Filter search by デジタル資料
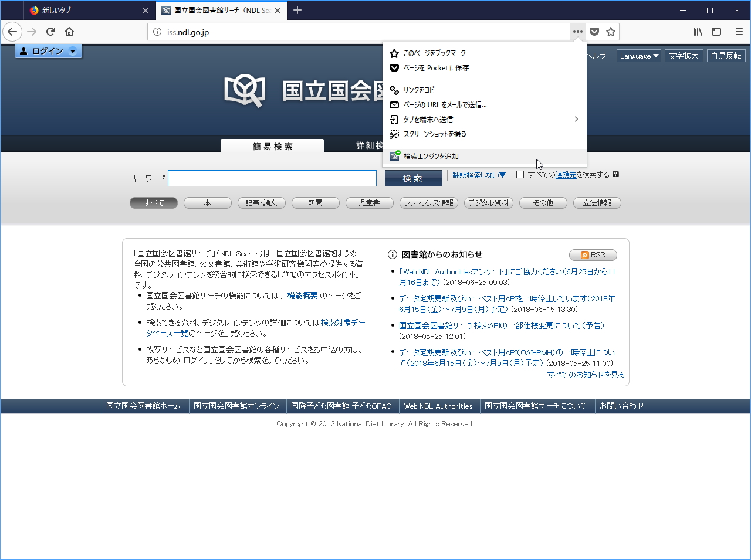 (489, 203)
